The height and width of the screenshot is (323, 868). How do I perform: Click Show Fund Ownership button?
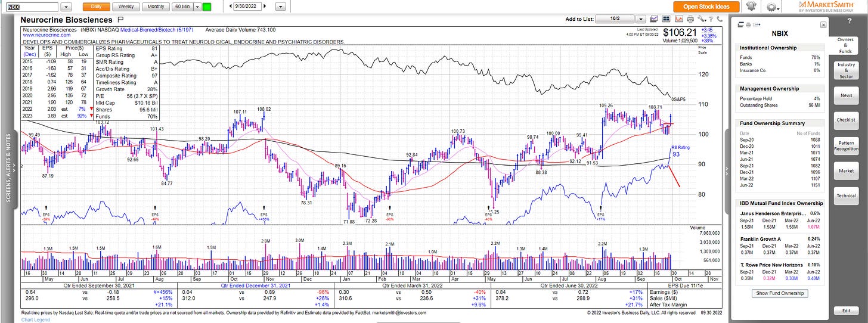[780, 293]
